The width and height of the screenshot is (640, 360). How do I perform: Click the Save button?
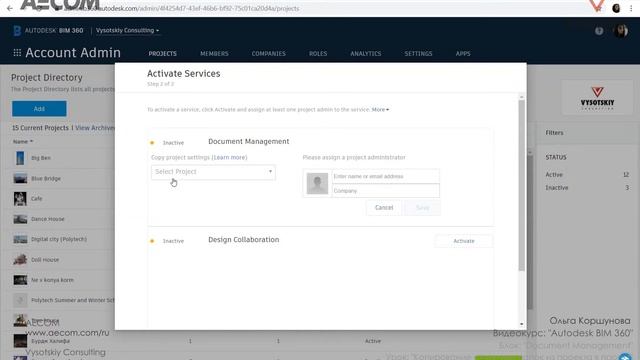click(x=422, y=208)
